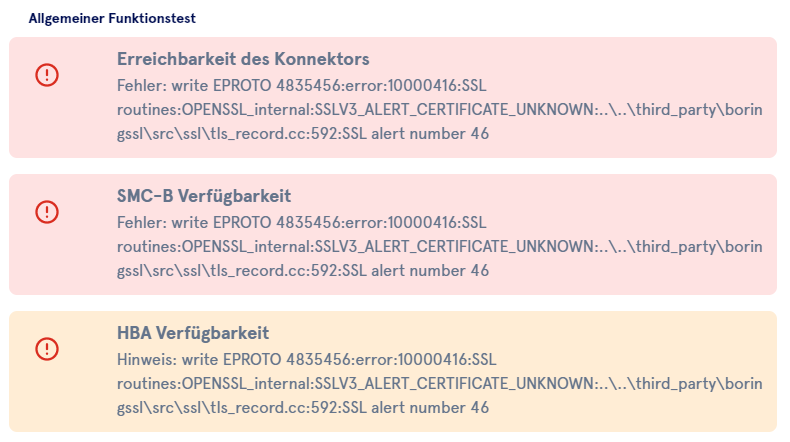The height and width of the screenshot is (442, 790).
Task: Select the Allgemeiner Funktionstest heading
Action: coord(112,18)
